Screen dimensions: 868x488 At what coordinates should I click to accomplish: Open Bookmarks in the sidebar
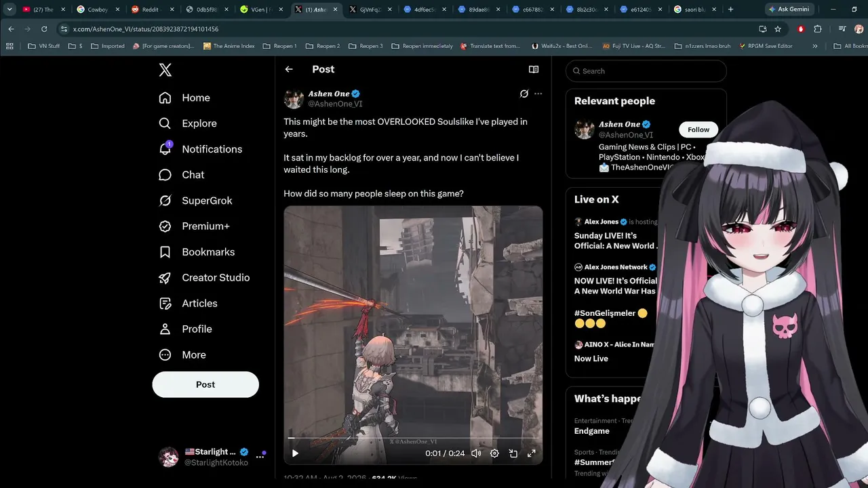click(197, 252)
